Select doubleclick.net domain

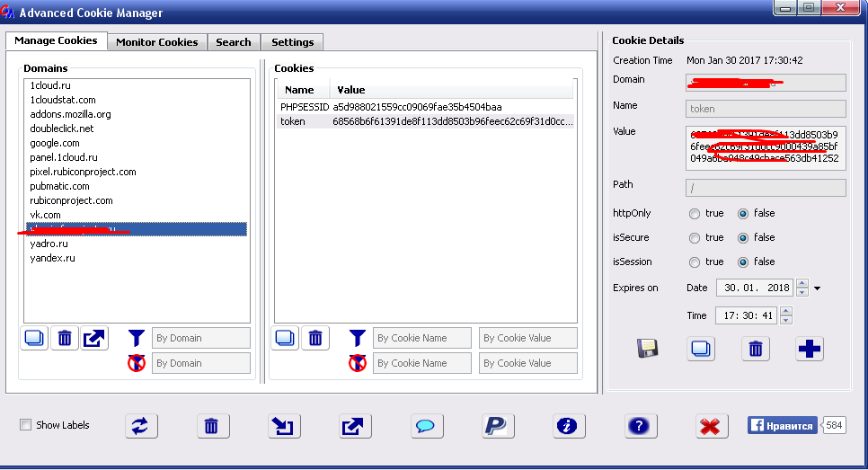(137, 129)
